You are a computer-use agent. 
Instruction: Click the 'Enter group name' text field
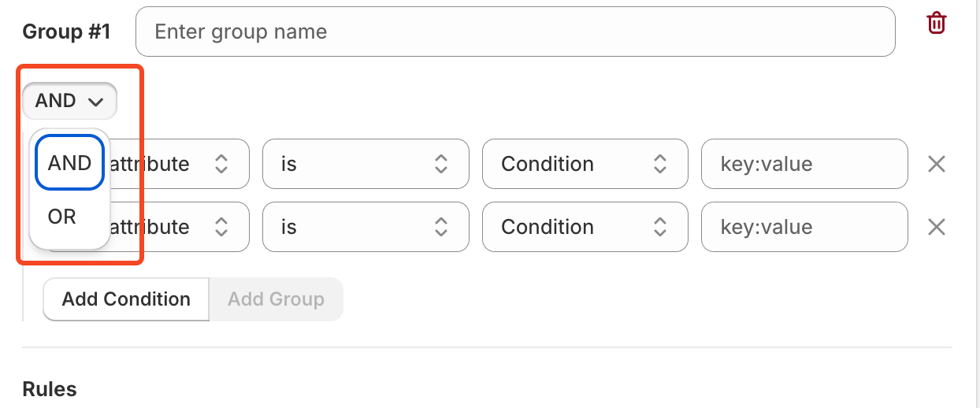[x=515, y=32]
